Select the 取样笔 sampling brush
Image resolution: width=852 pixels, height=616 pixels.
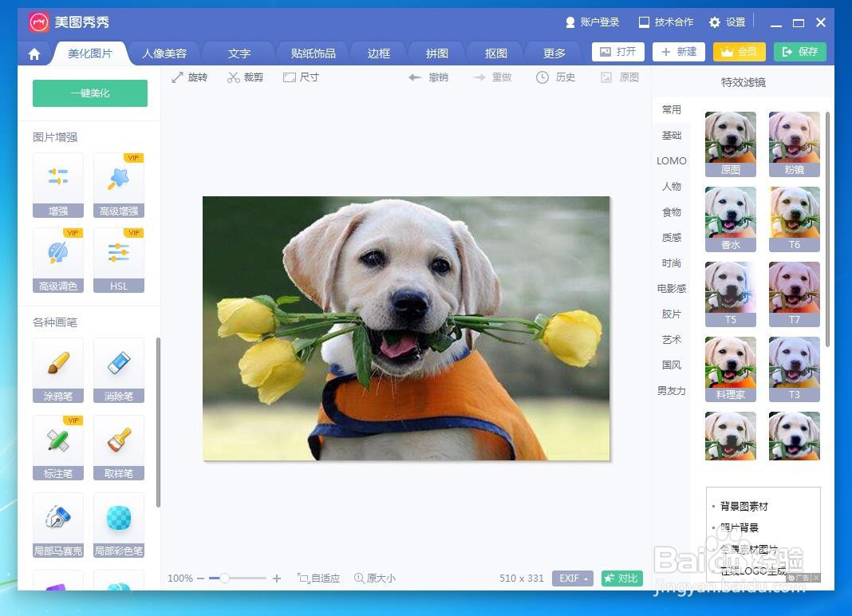tap(118, 448)
